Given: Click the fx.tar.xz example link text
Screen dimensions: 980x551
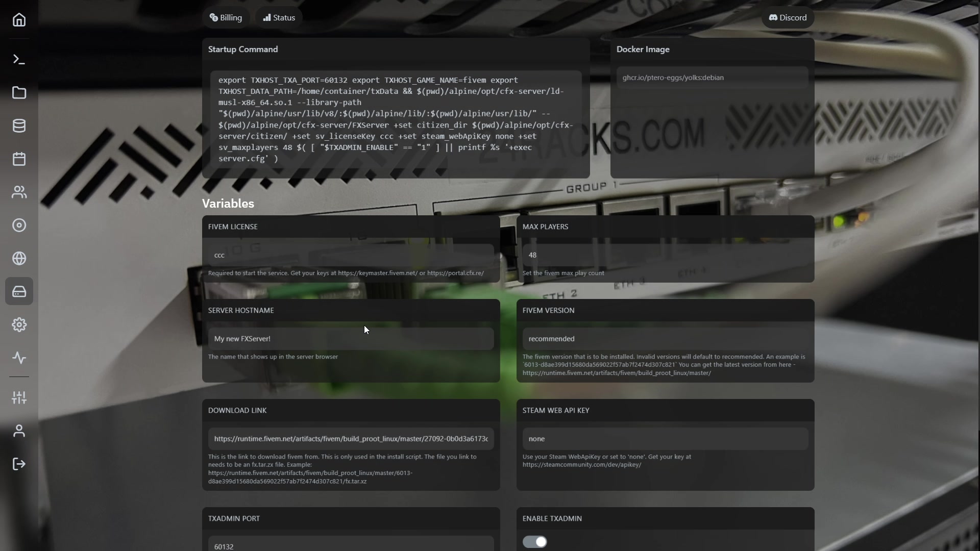Looking at the screenshot, I should point(310,477).
